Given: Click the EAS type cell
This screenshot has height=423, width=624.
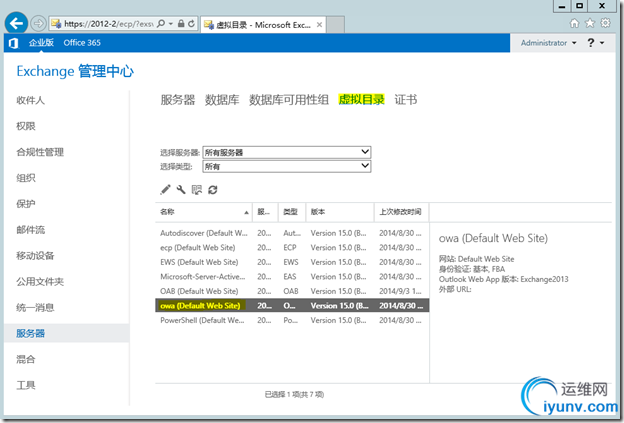Looking at the screenshot, I should (290, 277).
